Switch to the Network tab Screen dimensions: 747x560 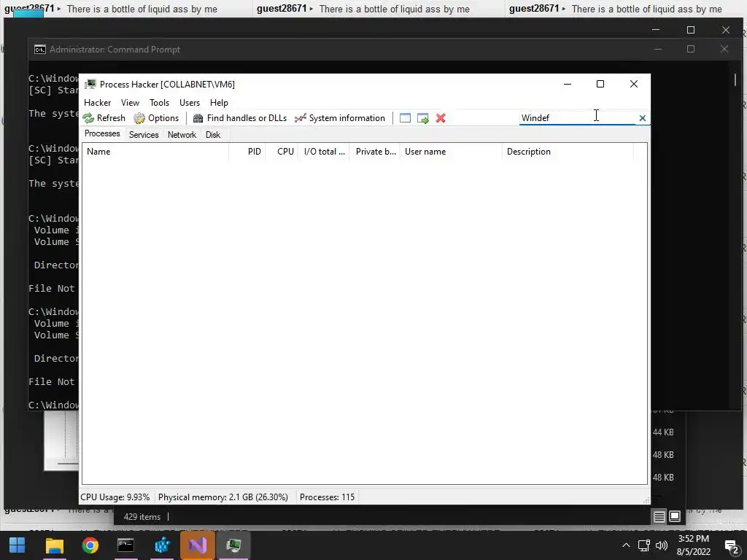click(182, 135)
